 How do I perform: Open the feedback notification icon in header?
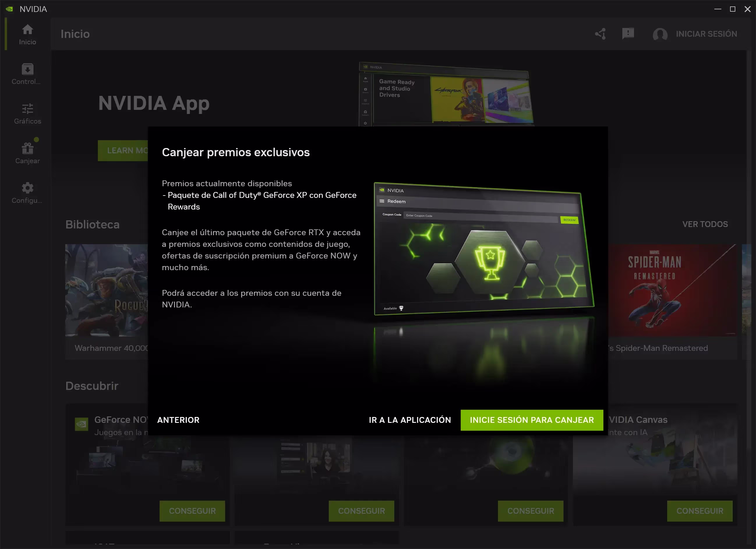click(628, 34)
